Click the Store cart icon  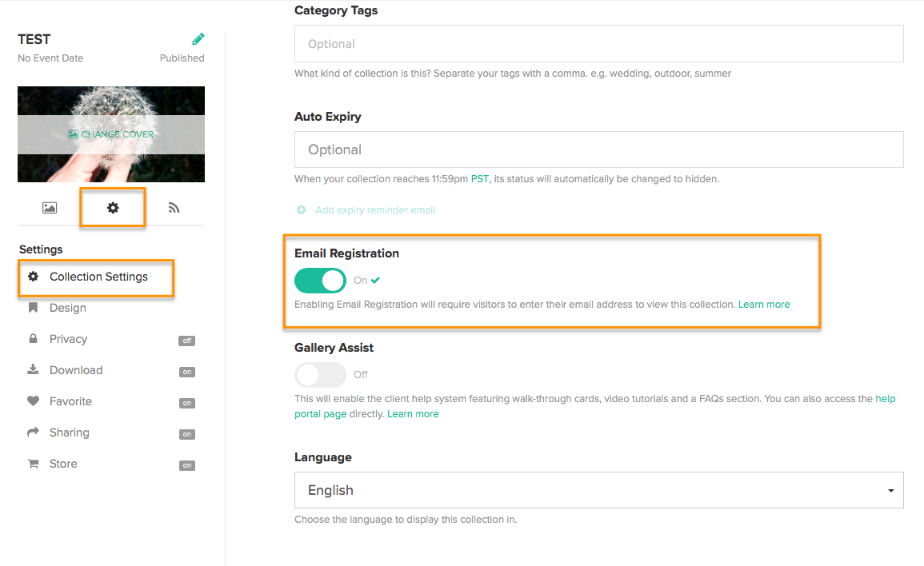pos(34,464)
